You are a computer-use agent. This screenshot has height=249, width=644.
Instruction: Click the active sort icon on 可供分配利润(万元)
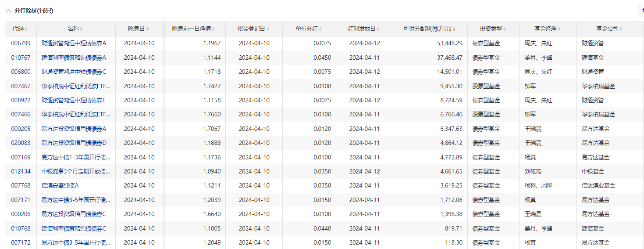point(454,29)
